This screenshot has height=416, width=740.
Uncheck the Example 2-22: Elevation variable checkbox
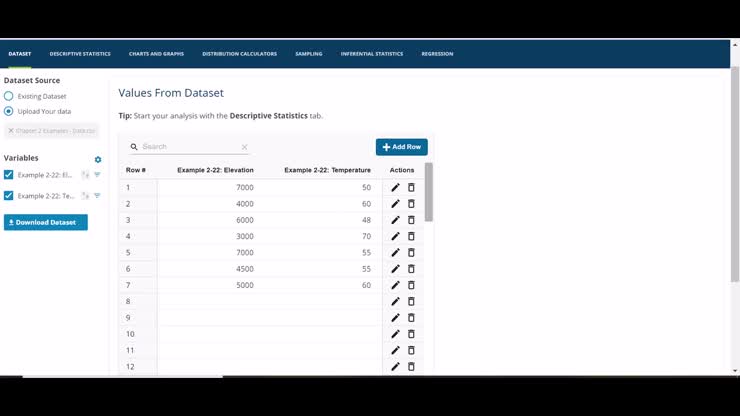(8, 175)
